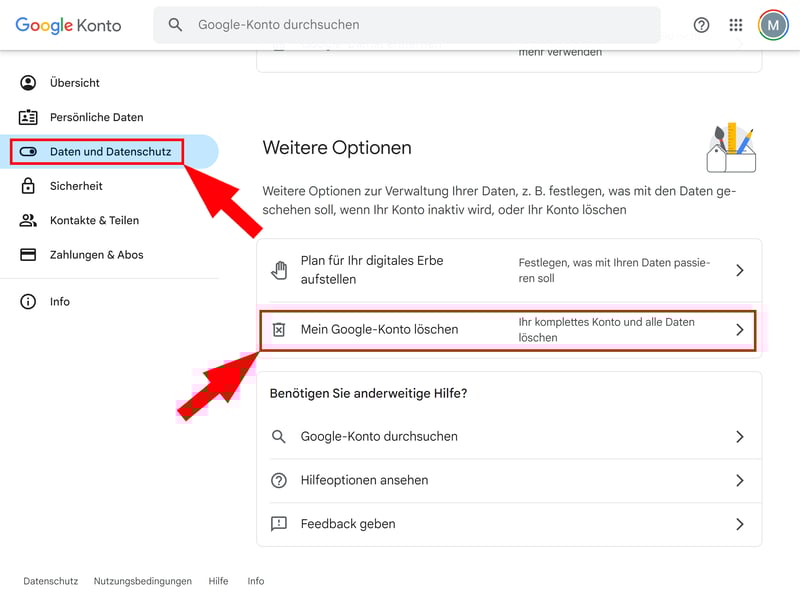Screen dimensions: 800x600
Task: Click the Hilfeoptionen ansehen question icon
Action: [x=279, y=480]
